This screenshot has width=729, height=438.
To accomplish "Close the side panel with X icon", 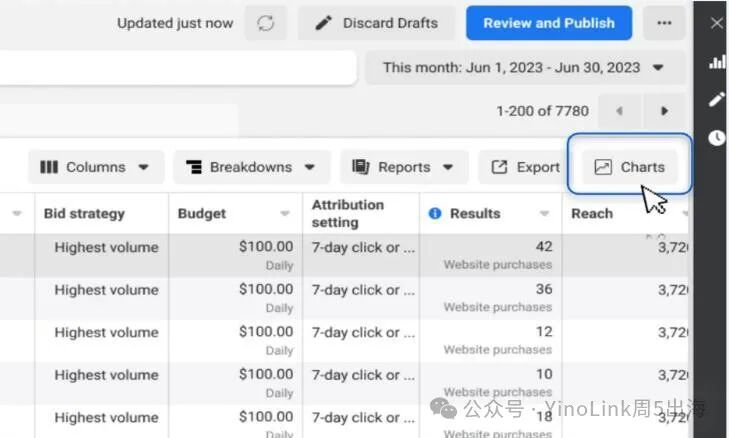I will pos(716,23).
